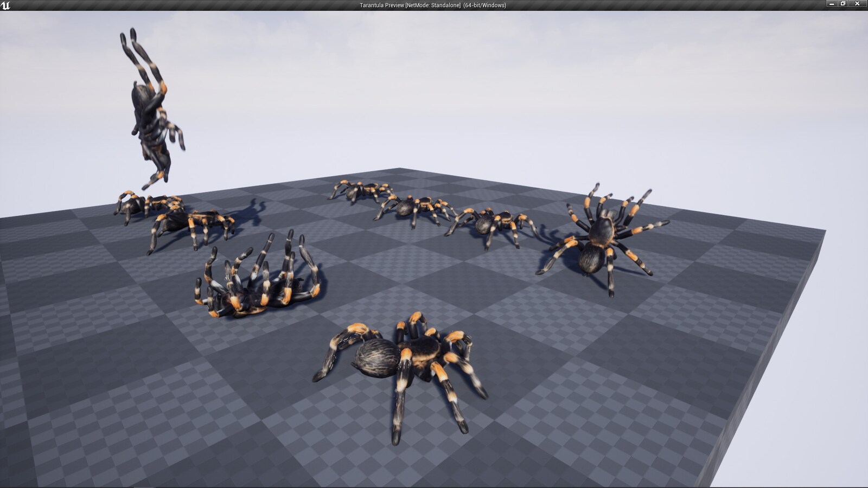Click the restore-down window button
The height and width of the screenshot is (488, 868).
pos(842,4)
